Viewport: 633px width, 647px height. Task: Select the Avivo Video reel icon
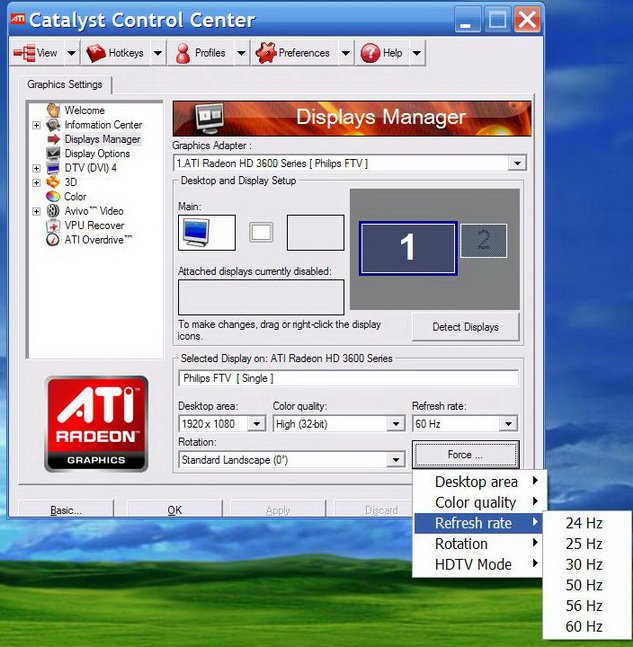click(53, 211)
